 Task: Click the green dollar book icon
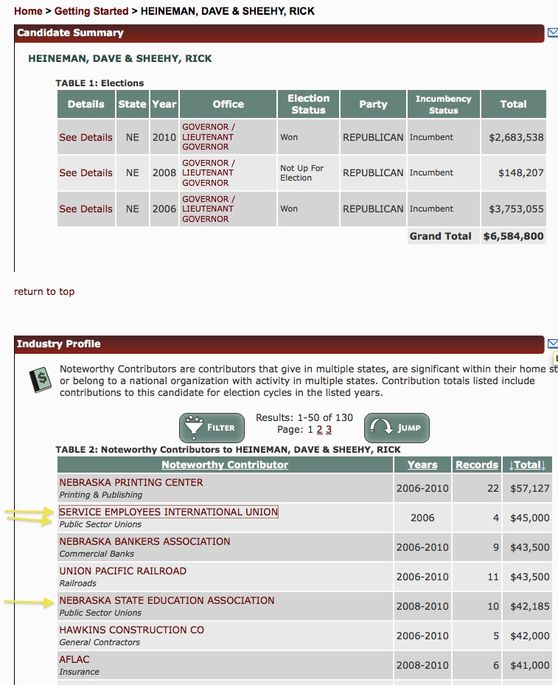tap(40, 379)
